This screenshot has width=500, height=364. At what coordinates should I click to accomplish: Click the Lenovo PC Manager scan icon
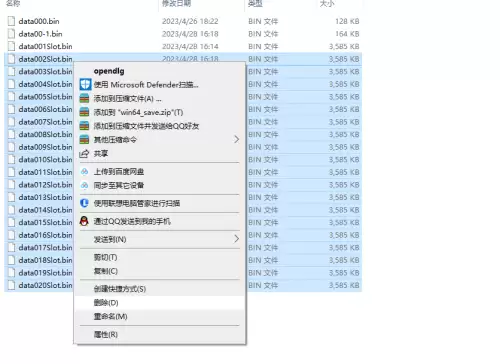click(85, 203)
